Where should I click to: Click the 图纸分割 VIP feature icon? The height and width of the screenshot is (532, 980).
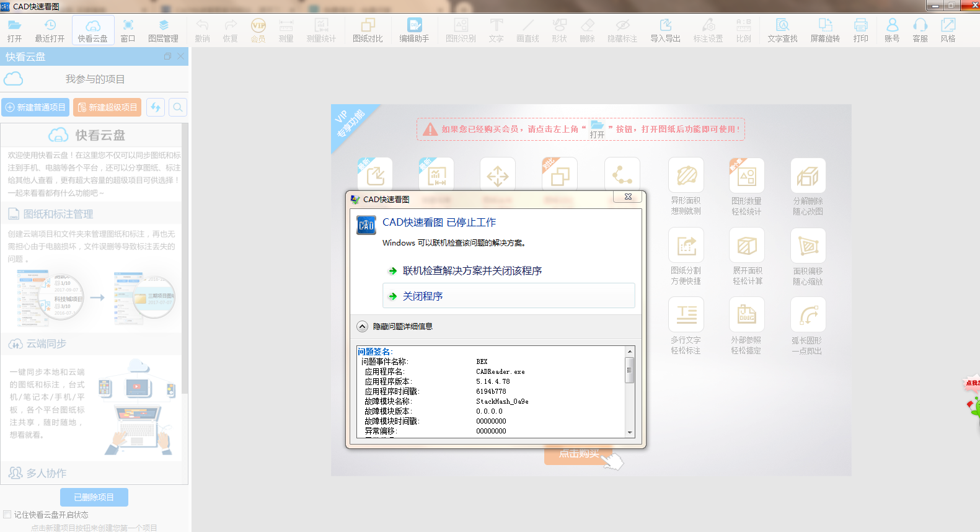click(686, 245)
